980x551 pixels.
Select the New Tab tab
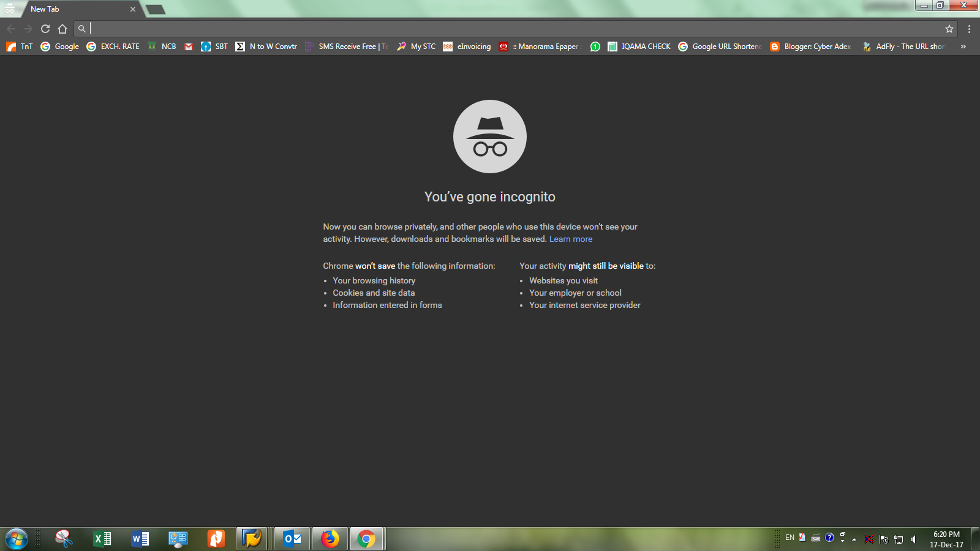click(x=73, y=9)
